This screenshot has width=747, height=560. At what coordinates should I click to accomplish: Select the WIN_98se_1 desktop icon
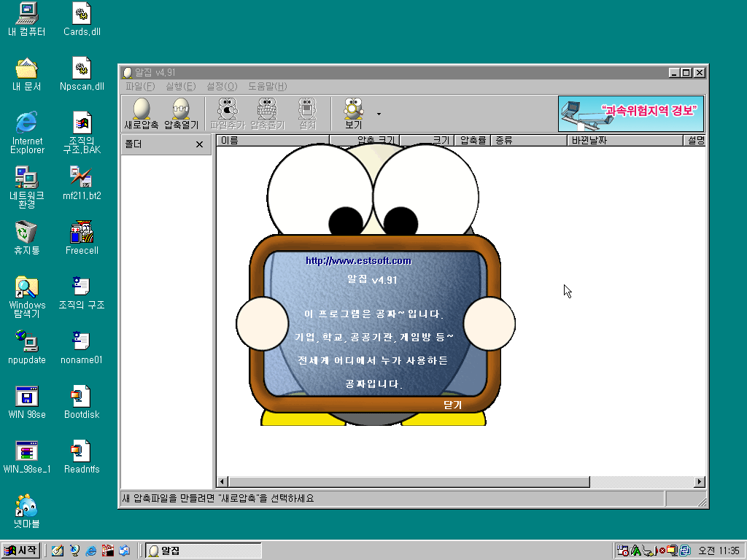click(27, 457)
